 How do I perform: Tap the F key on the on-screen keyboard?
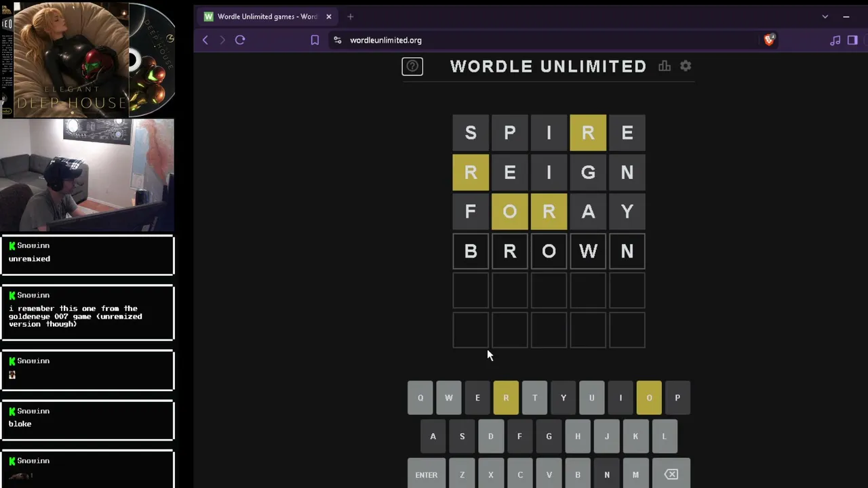519,436
